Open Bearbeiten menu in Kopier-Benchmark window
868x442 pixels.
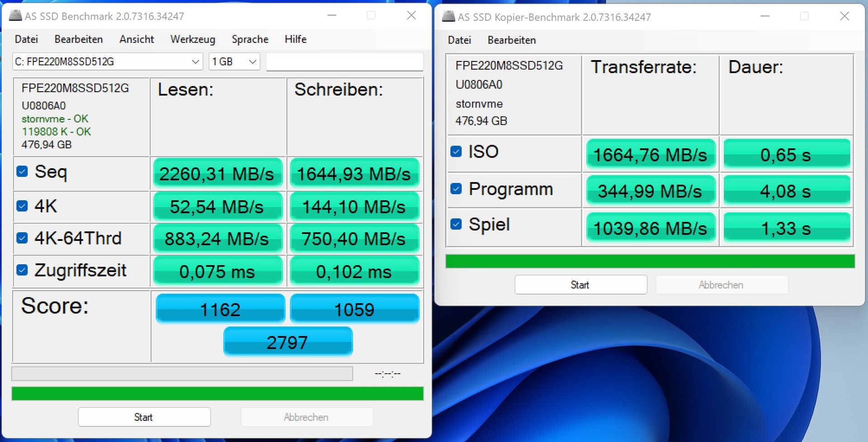point(511,40)
